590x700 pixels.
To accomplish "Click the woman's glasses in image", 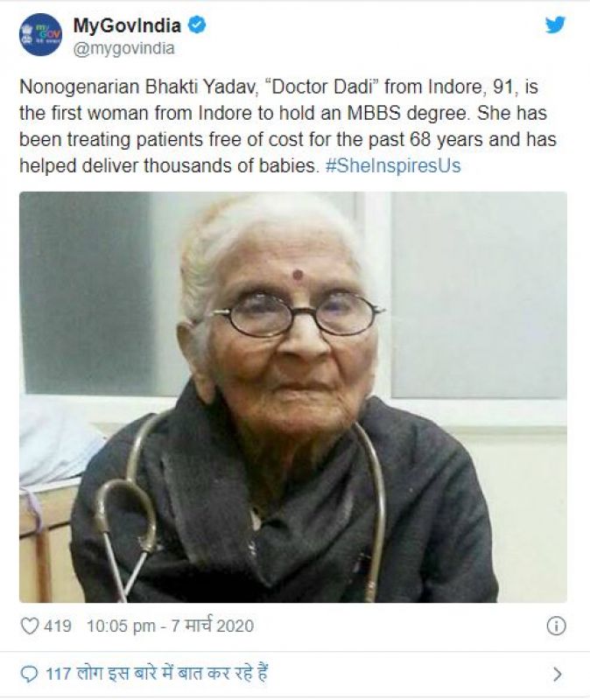I will point(295,315).
